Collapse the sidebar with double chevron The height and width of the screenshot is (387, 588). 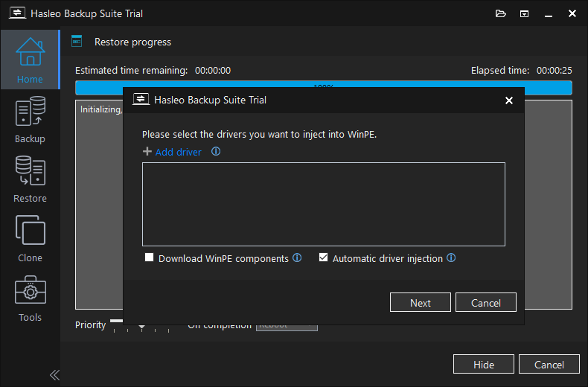[x=54, y=375]
